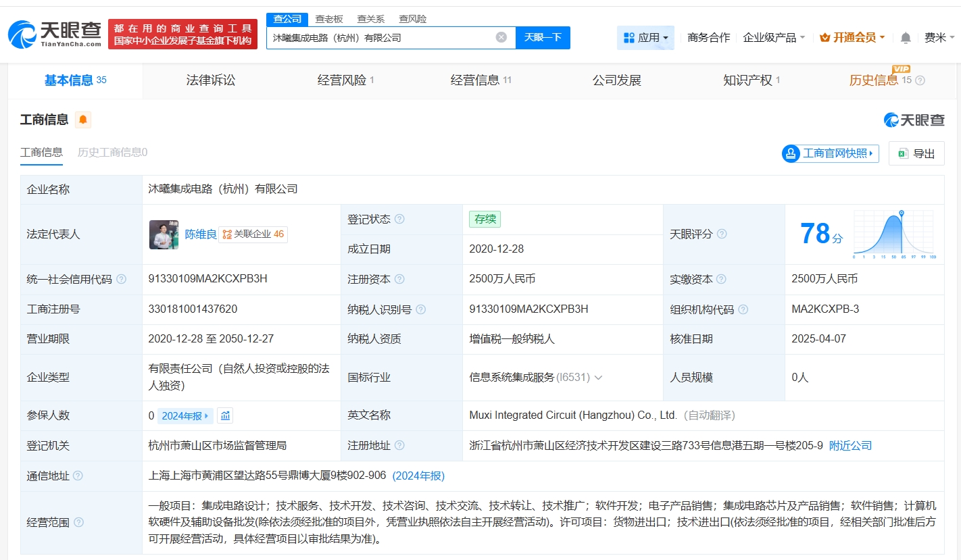The height and width of the screenshot is (560, 961).
Task: Click the chart icon next to 2024年报
Action: click(x=226, y=415)
